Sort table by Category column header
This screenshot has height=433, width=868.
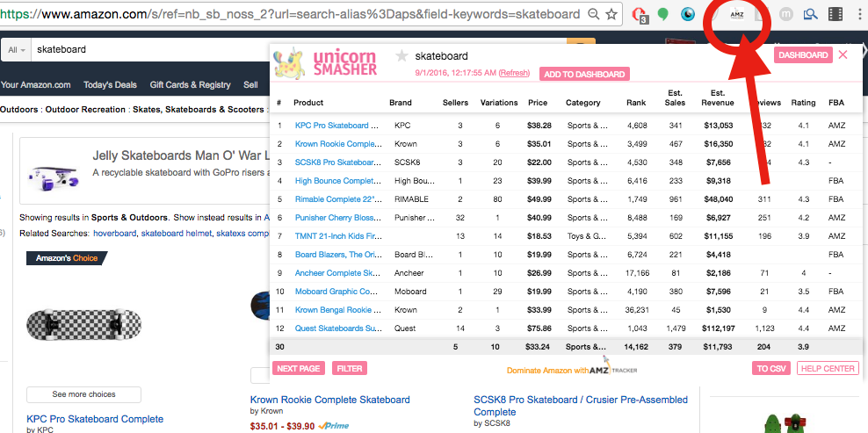pos(582,103)
